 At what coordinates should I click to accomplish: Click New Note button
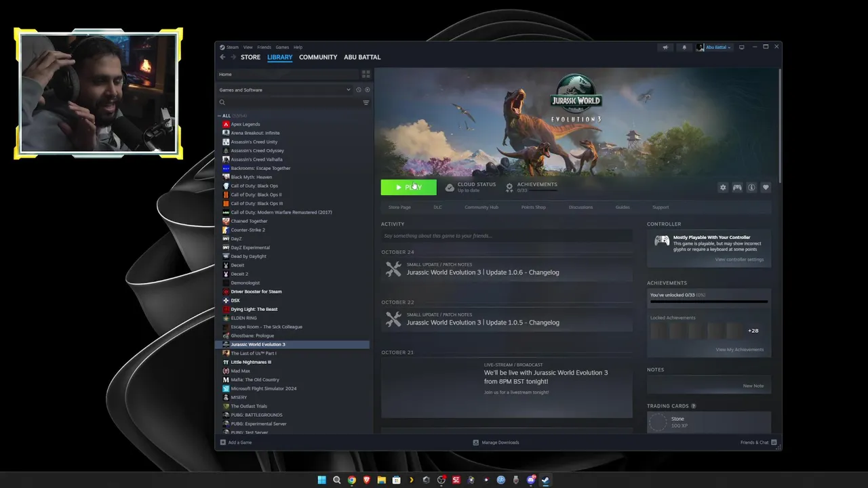753,386
